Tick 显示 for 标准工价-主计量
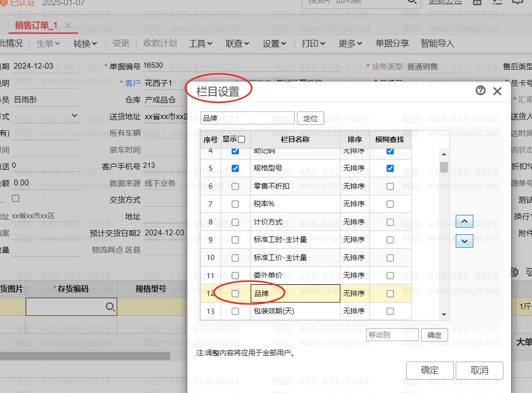 235,258
